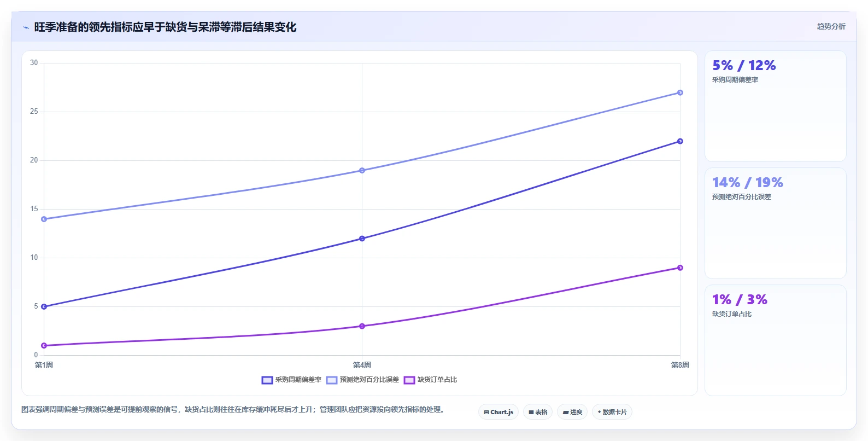
Task: Select the 采购周期偏差率 point at 第1周
Action: tap(44, 306)
